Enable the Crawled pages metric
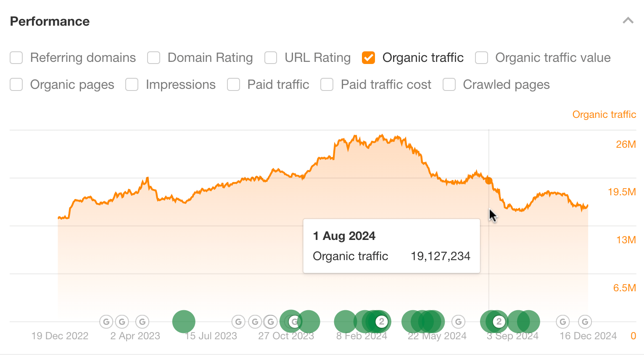Screen dimensions: 644x362 [449, 85]
